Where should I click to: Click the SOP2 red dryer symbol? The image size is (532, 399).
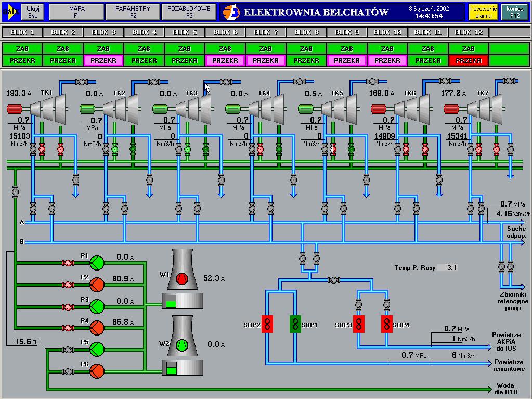[267, 324]
